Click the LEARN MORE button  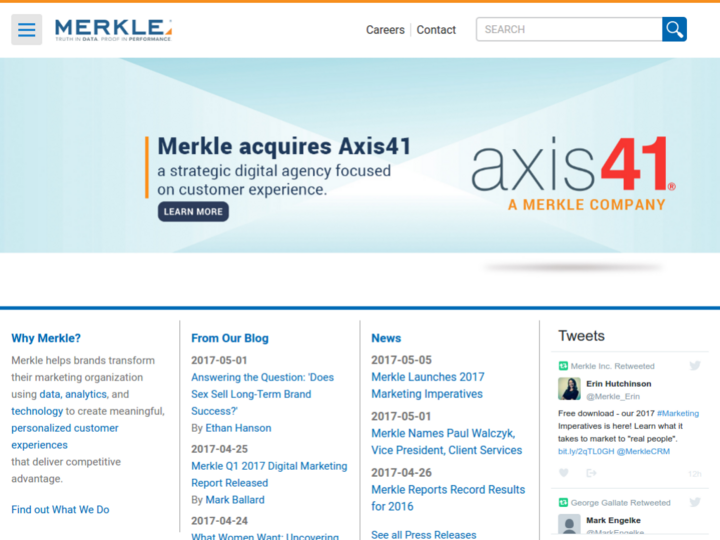click(x=193, y=212)
